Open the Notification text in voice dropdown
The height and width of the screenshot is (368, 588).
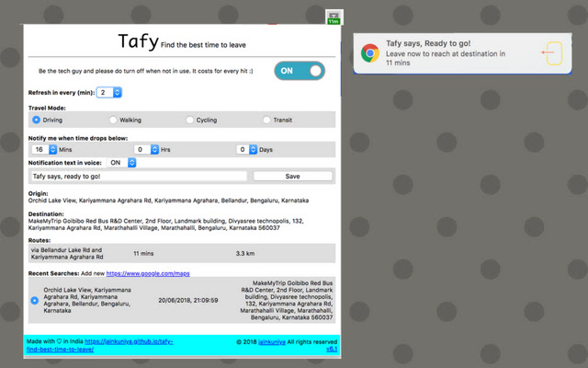point(121,163)
